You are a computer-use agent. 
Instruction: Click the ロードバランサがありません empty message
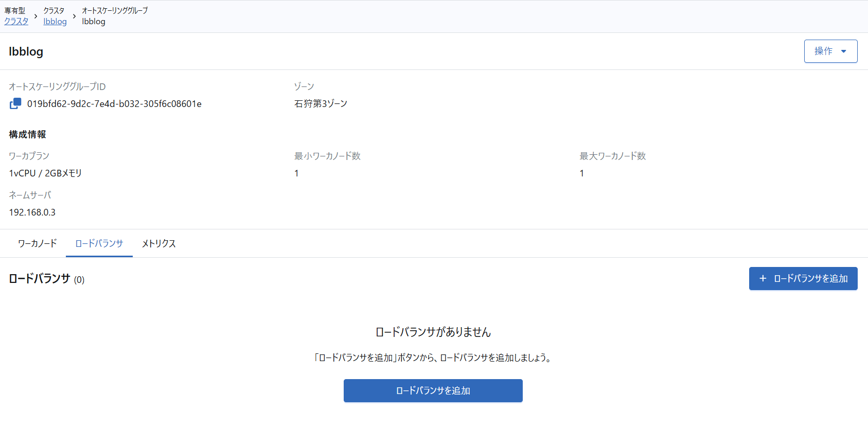(433, 332)
